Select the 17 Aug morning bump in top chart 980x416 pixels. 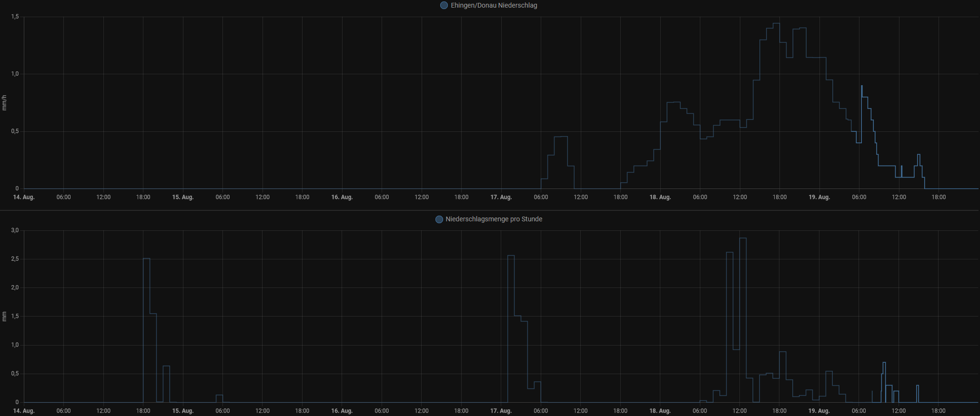point(561,137)
